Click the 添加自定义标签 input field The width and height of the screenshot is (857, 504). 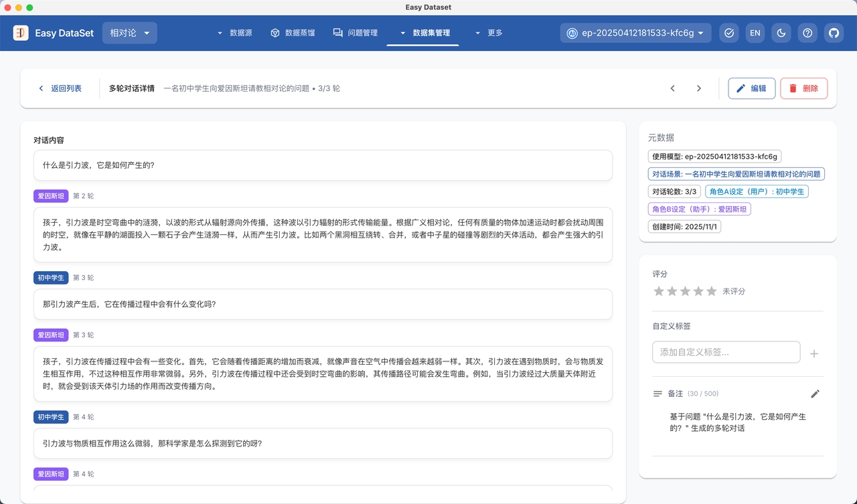[x=726, y=352]
